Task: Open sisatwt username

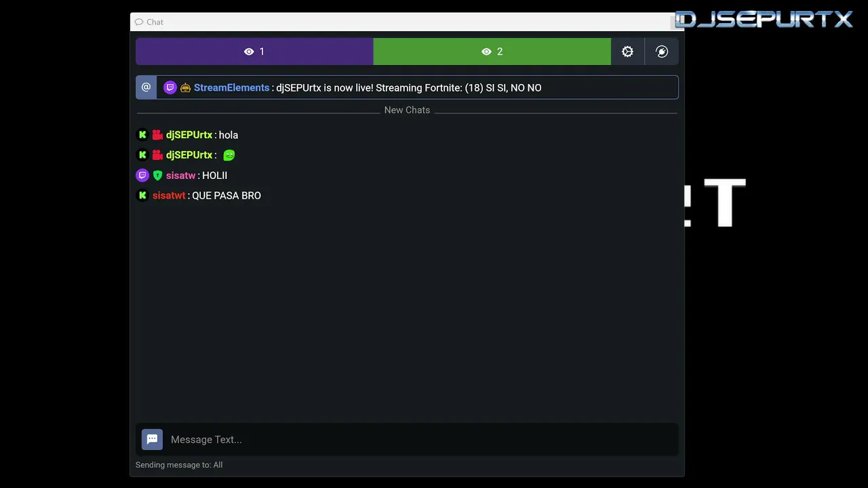Action: (x=169, y=195)
